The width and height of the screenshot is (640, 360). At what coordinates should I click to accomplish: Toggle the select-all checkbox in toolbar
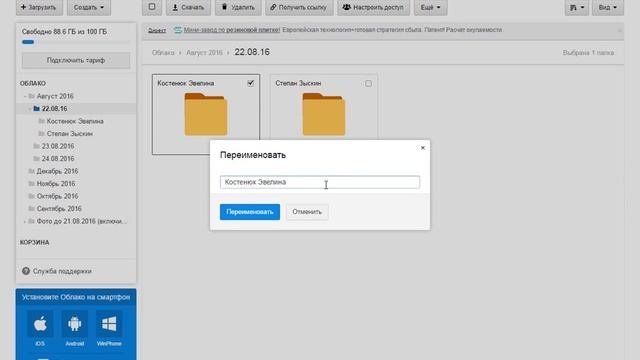click(x=152, y=7)
